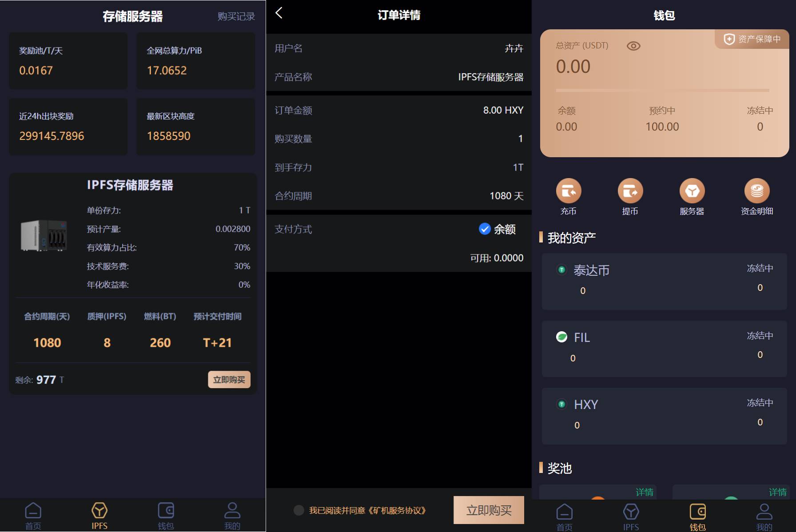
Task: Expand the 泰达币 asset row
Action: 664,282
